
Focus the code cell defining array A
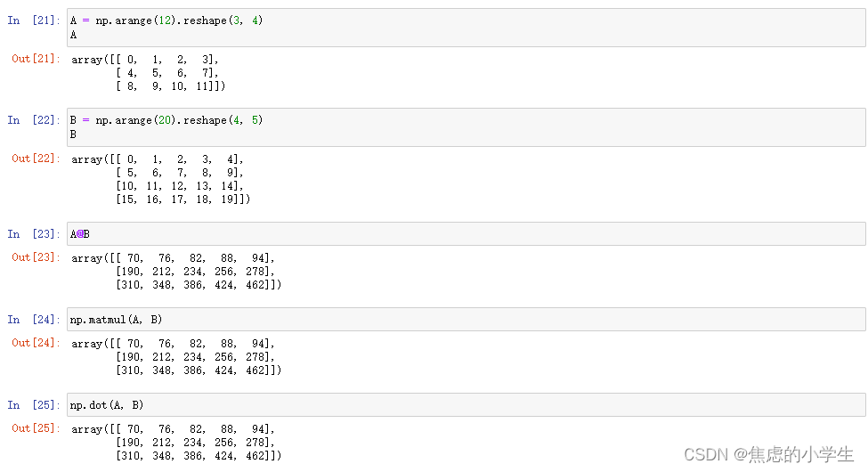[x=465, y=28]
